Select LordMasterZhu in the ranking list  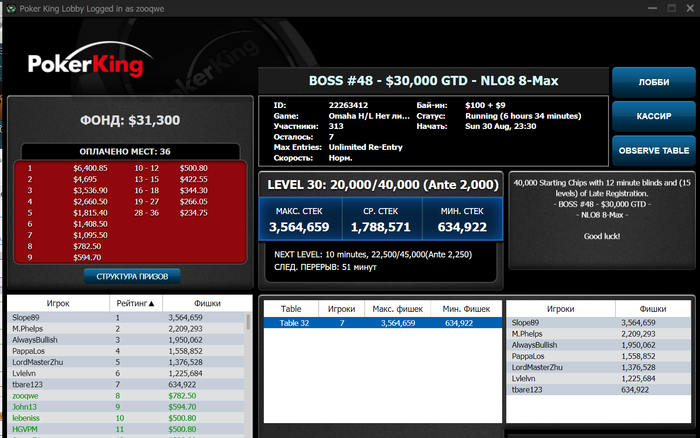pyautogui.click(x=126, y=362)
